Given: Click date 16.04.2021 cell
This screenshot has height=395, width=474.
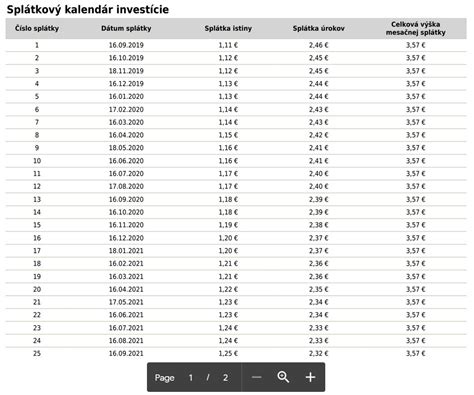Looking at the screenshot, I should point(126,289).
